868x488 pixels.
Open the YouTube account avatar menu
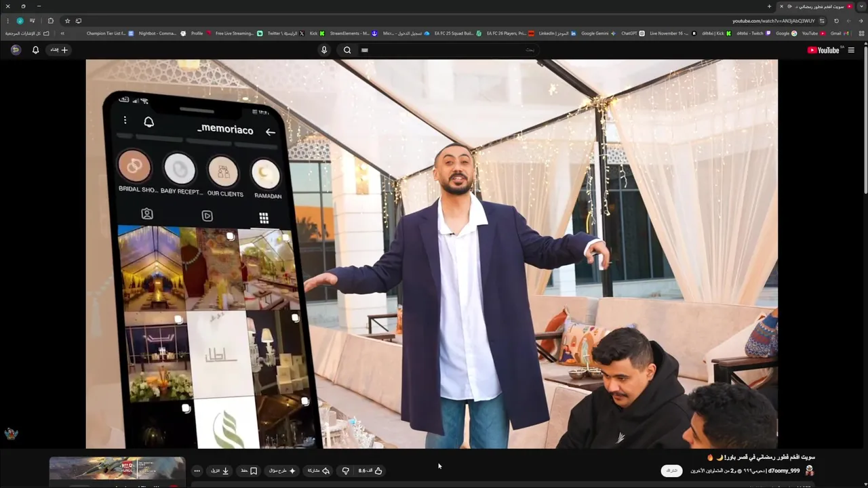(16, 50)
